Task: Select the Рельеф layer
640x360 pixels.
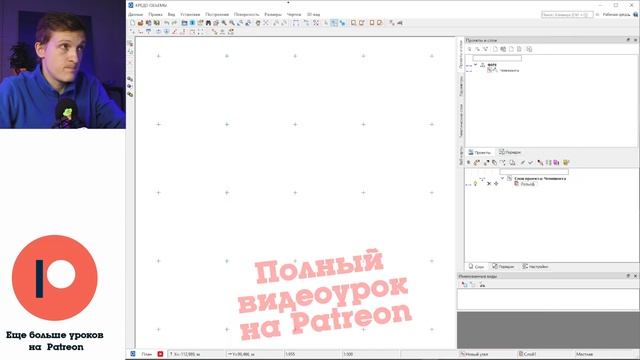Action: point(527,184)
